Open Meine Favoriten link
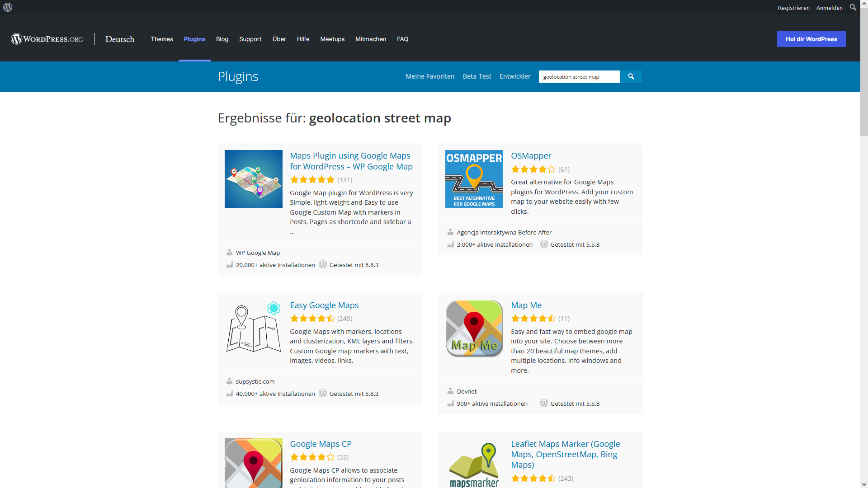868x488 pixels. (430, 76)
